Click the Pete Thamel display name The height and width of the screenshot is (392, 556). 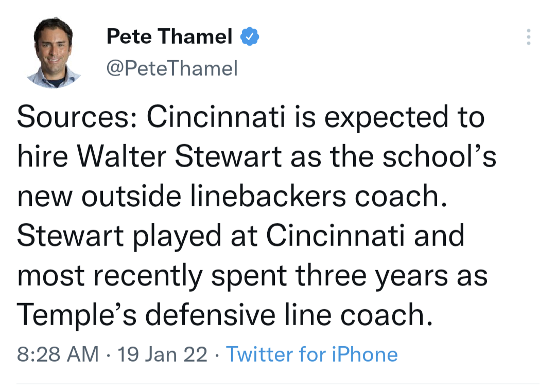coord(169,36)
